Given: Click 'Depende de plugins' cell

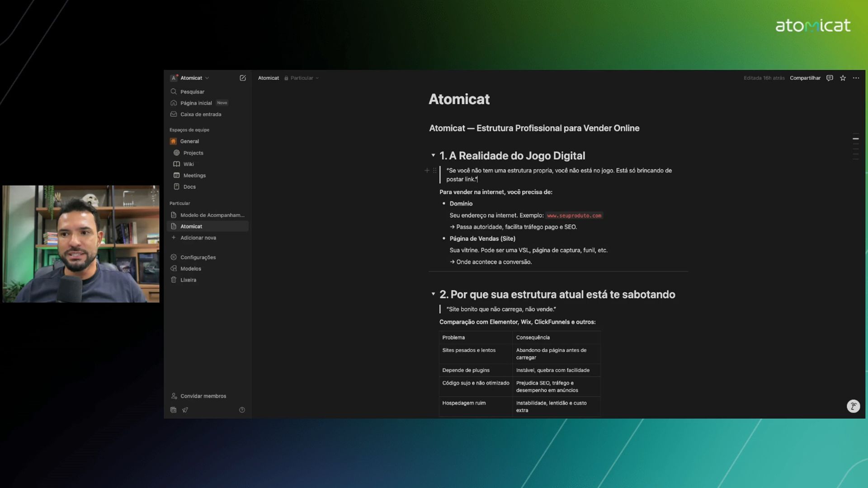Looking at the screenshot, I should 476,370.
